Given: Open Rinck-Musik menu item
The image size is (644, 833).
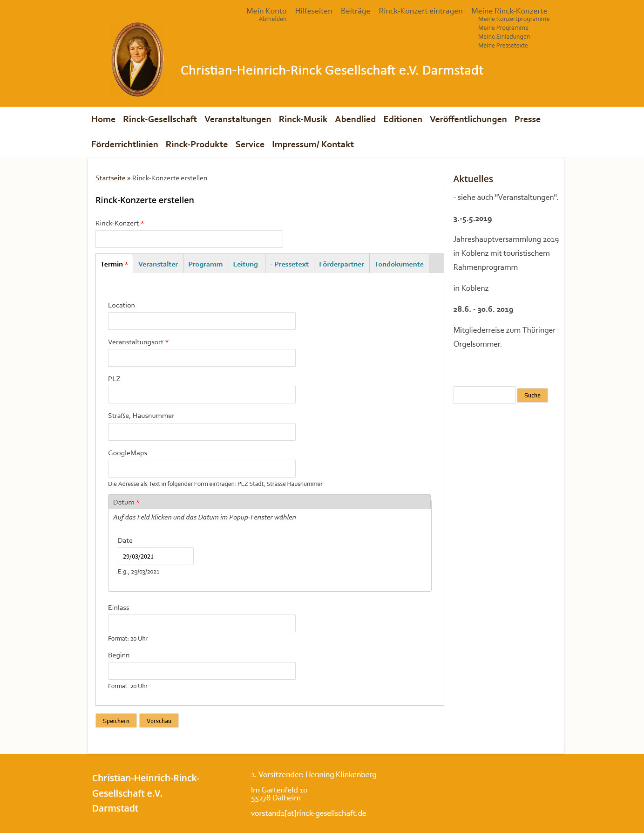Looking at the screenshot, I should 303,119.
